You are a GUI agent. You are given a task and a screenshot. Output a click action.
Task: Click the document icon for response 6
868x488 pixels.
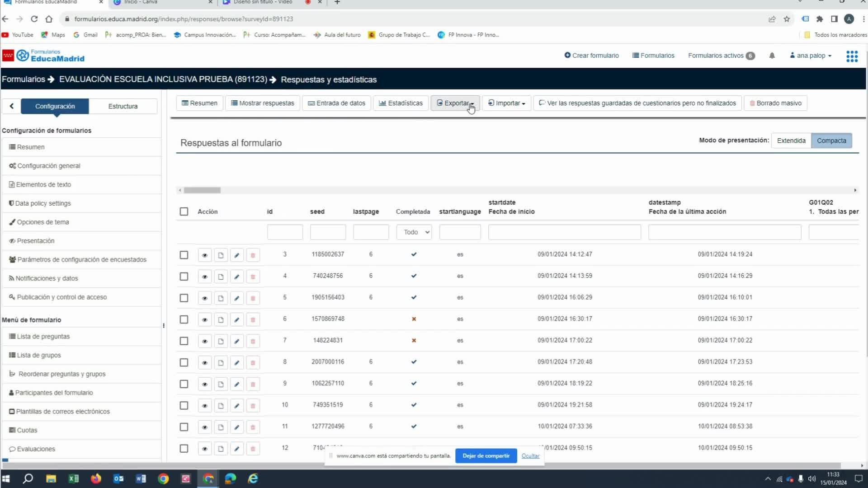coord(221,320)
